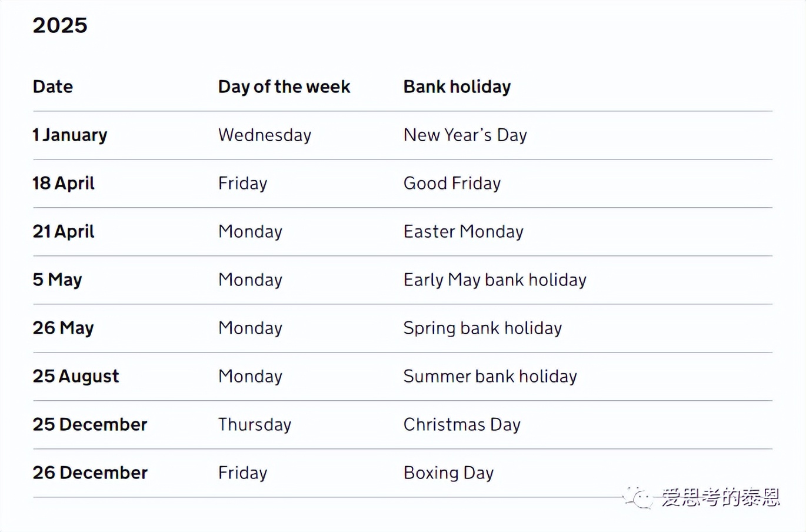806x532 pixels.
Task: Click the Good Friday holiday name
Action: [x=452, y=183]
